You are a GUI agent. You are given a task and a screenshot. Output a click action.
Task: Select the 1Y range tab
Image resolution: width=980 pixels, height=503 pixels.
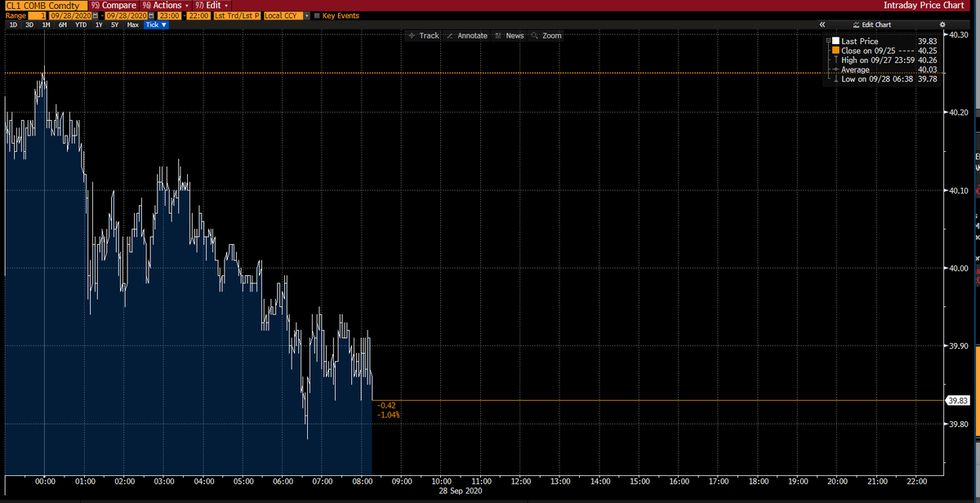click(99, 24)
